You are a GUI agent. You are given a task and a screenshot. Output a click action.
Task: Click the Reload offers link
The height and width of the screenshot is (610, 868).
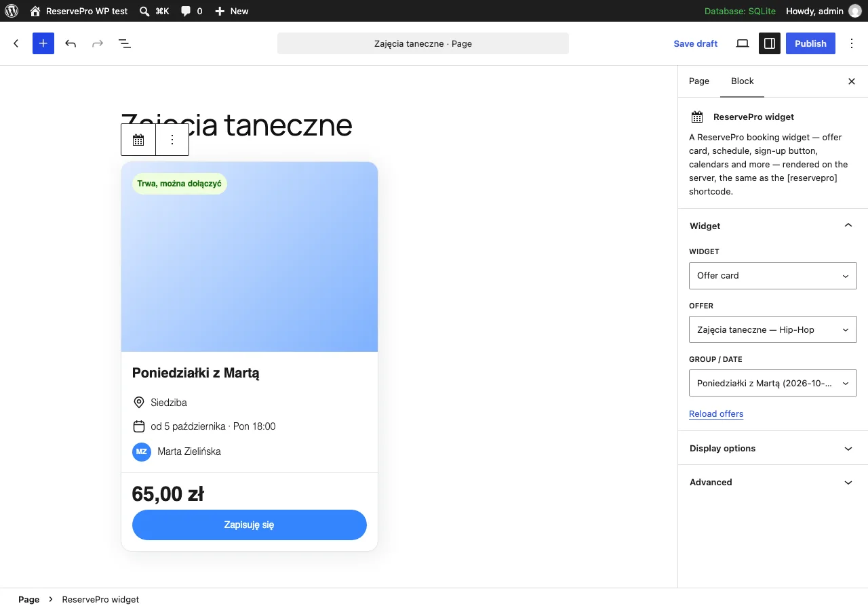pos(716,414)
